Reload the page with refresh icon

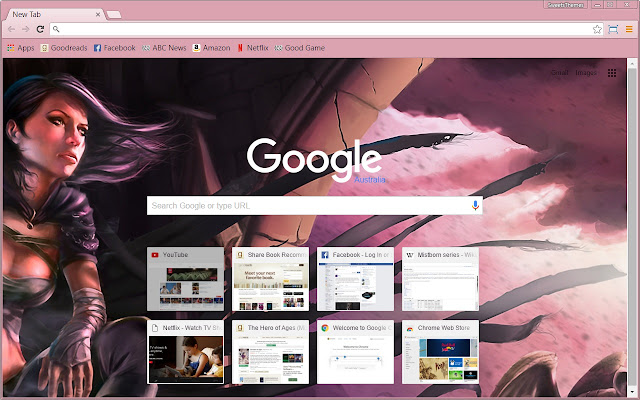(40, 29)
